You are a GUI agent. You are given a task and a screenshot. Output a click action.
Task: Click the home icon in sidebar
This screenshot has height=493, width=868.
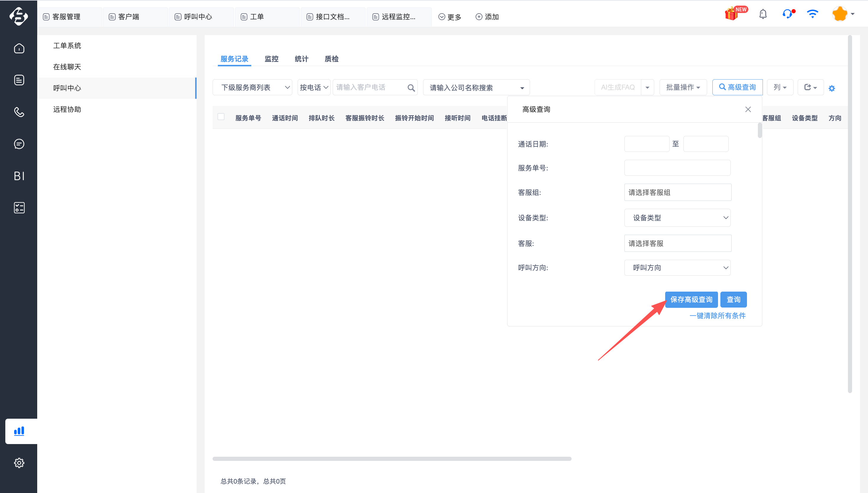click(x=19, y=48)
